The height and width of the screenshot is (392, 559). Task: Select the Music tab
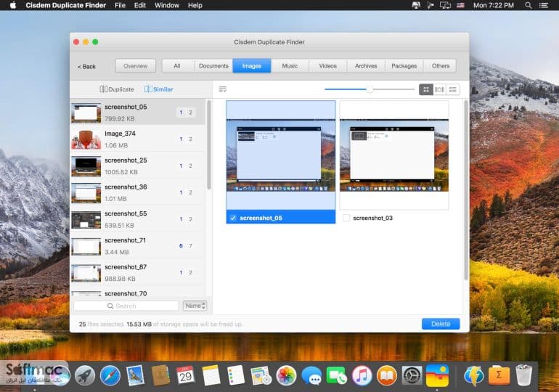(290, 66)
